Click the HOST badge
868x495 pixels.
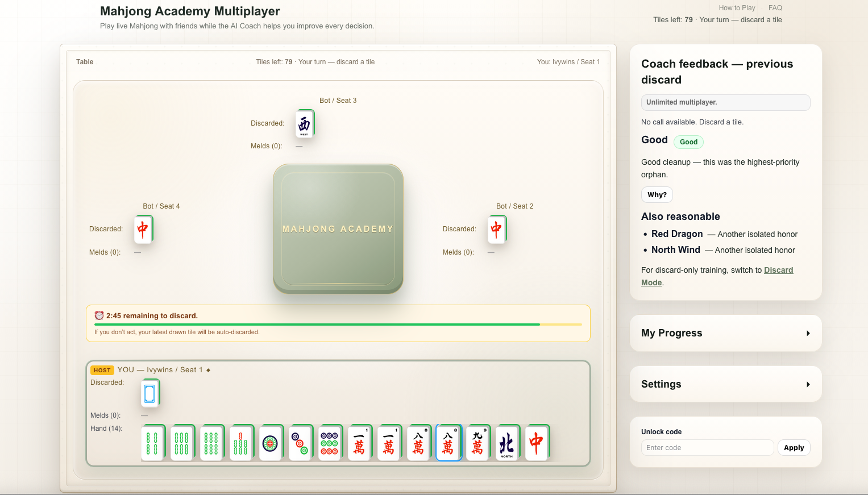point(102,370)
